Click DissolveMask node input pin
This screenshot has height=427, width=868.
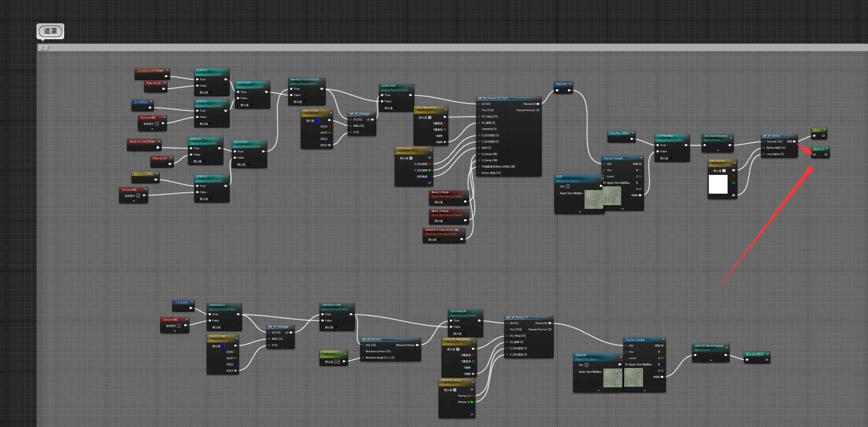tap(747, 360)
